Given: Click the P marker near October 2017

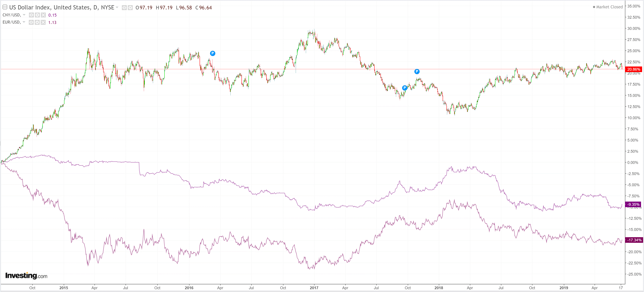Looking at the screenshot, I should point(417,72).
